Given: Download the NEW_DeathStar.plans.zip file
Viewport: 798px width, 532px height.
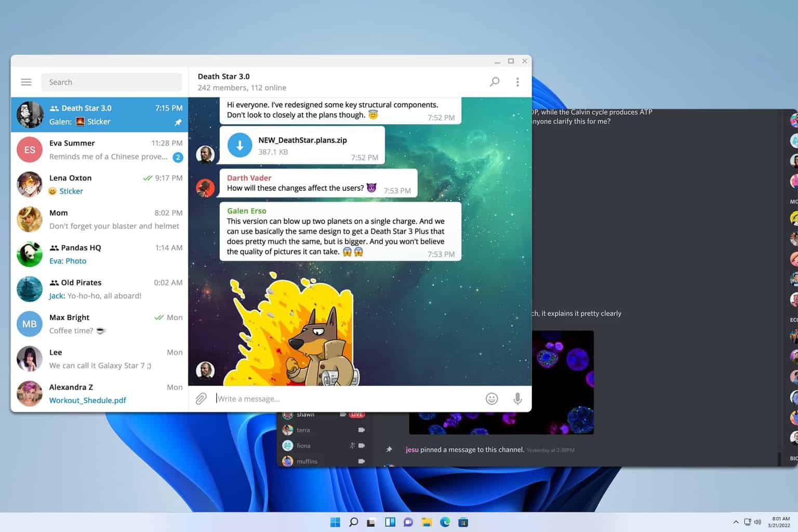Looking at the screenshot, I should (x=240, y=145).
